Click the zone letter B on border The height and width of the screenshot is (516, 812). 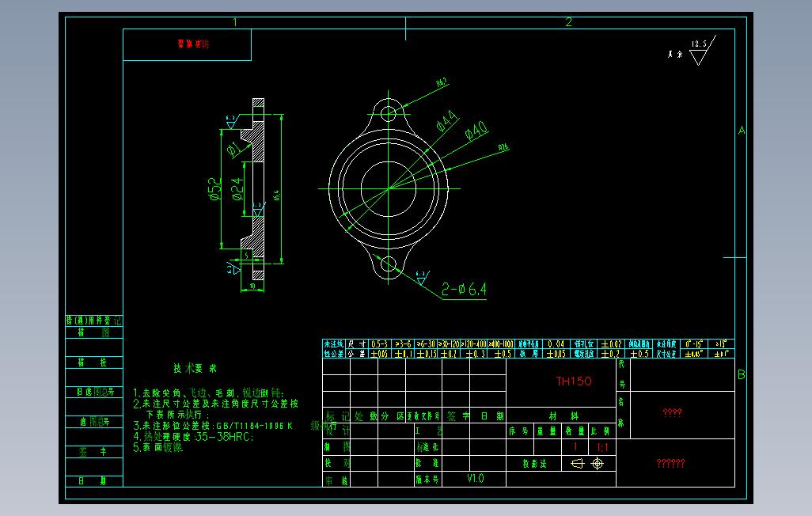click(742, 374)
